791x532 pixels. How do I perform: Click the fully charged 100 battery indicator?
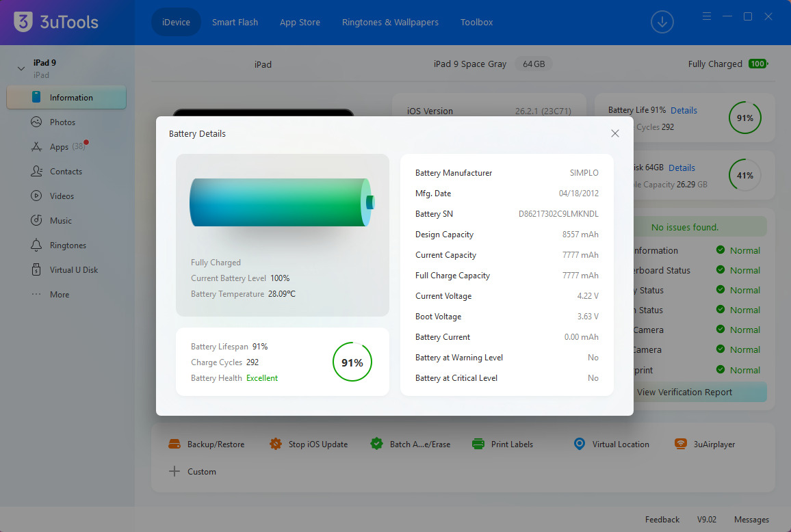pyautogui.click(x=757, y=64)
